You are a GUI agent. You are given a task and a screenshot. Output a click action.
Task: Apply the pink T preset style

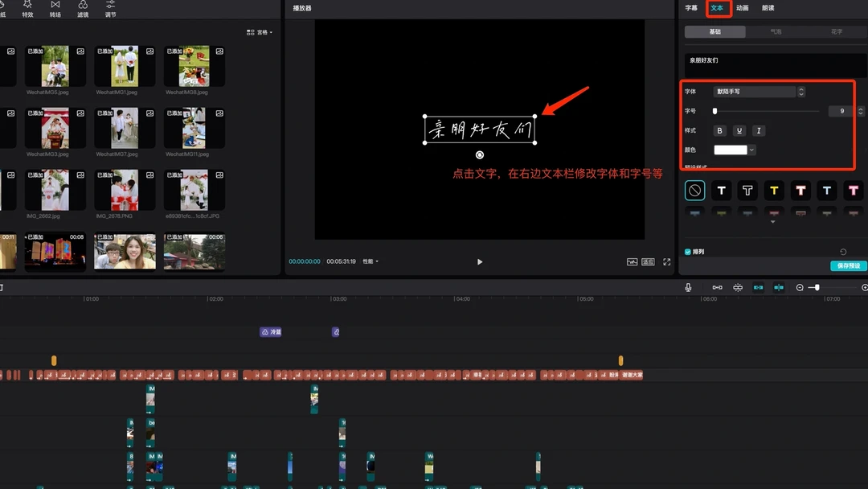(853, 191)
